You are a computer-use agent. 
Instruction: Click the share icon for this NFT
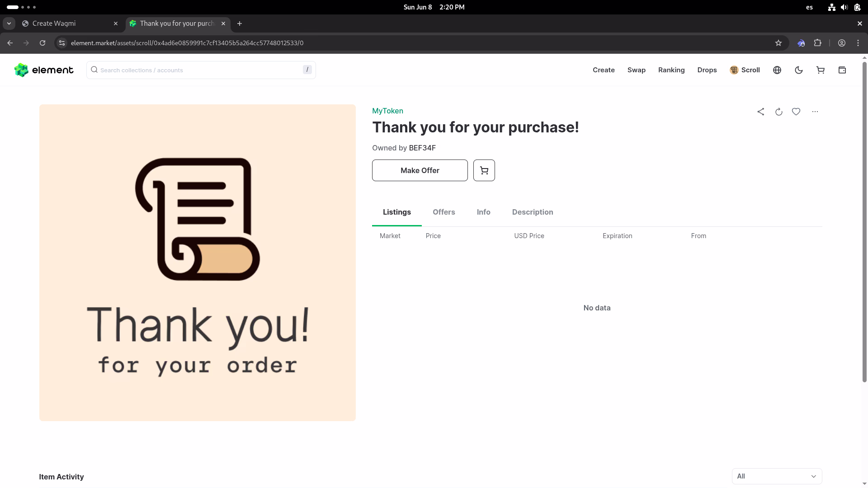pyautogui.click(x=761, y=112)
